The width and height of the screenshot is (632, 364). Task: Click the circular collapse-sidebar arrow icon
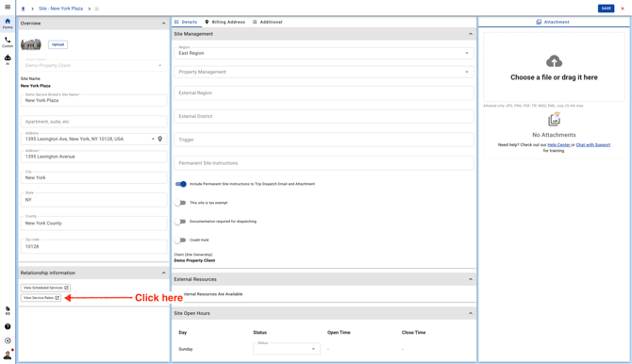pyautogui.click(x=8, y=340)
